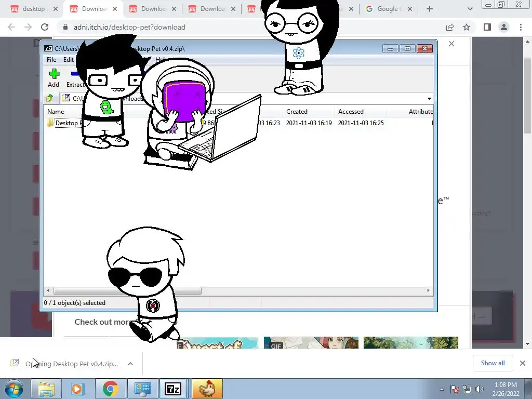Sort by the Attributes column header
This screenshot has height=399, width=532.
click(x=420, y=112)
